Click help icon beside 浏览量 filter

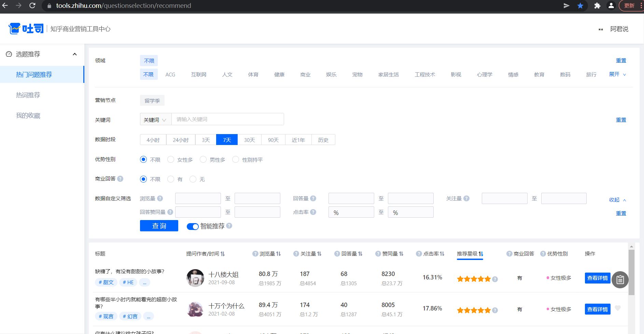tap(160, 198)
